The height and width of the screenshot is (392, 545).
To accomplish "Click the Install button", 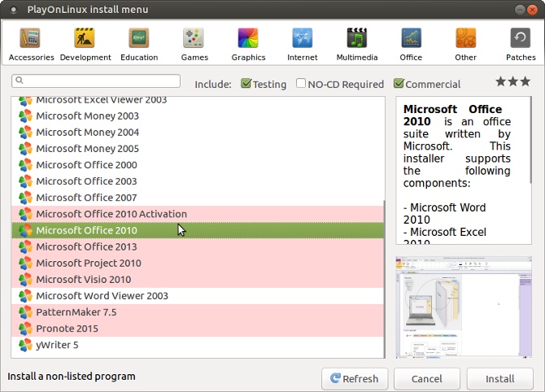I will [x=499, y=378].
